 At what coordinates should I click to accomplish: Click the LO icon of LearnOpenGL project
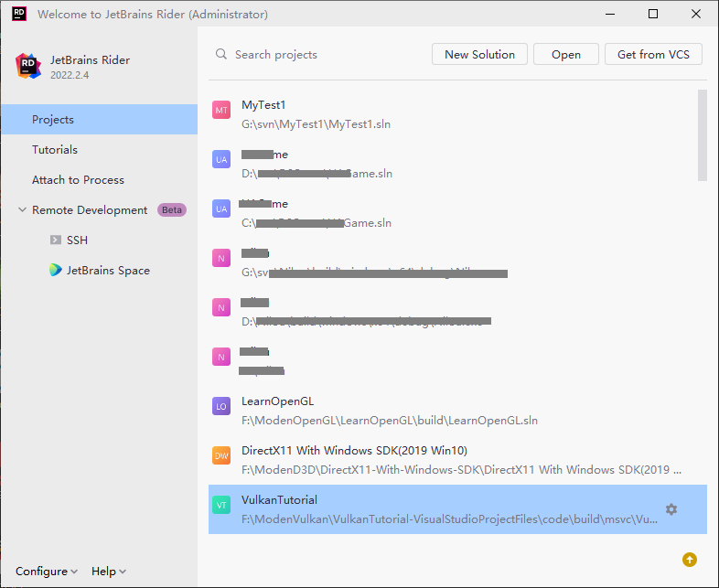tap(221, 406)
